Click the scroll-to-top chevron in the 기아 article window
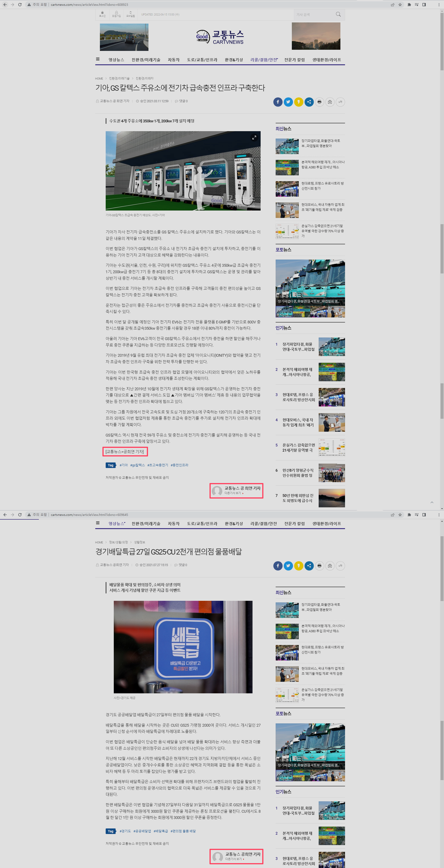This screenshot has width=444, height=868. 432,502
